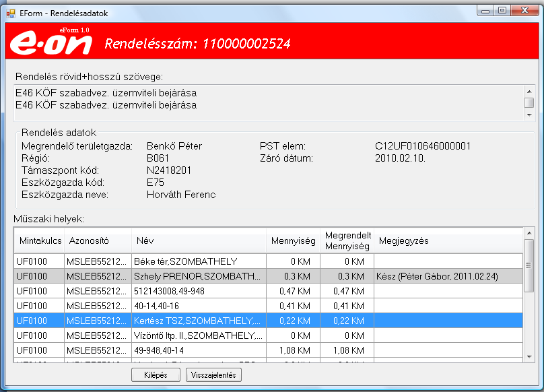Click the order number 110000002524 in the header

pyautogui.click(x=246, y=44)
